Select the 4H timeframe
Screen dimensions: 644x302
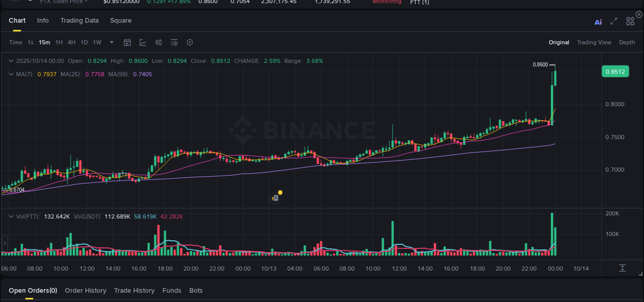72,42
